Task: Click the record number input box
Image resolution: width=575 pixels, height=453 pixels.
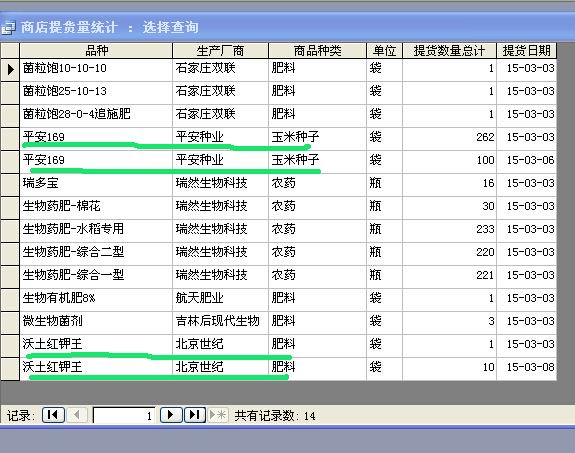Action: (124, 416)
